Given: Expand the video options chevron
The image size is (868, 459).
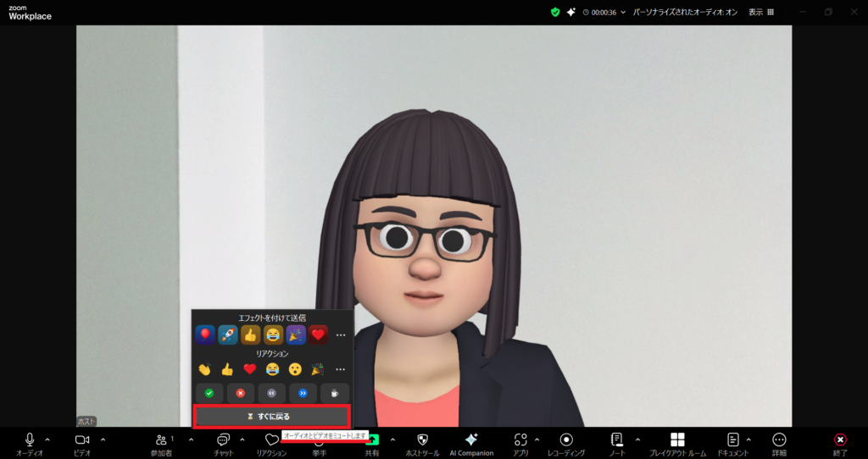Looking at the screenshot, I should pyautogui.click(x=103, y=439).
